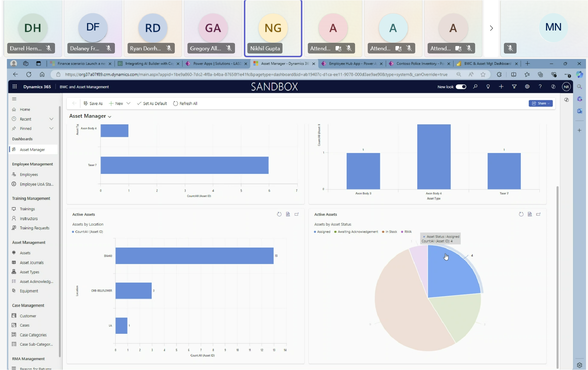The height and width of the screenshot is (370, 588).
Task: Click browser back arrow
Action: click(x=15, y=75)
